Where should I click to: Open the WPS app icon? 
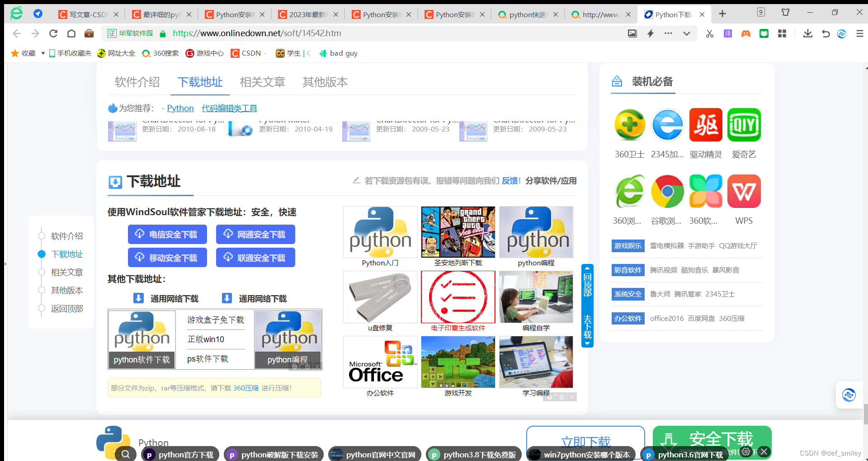tap(744, 191)
